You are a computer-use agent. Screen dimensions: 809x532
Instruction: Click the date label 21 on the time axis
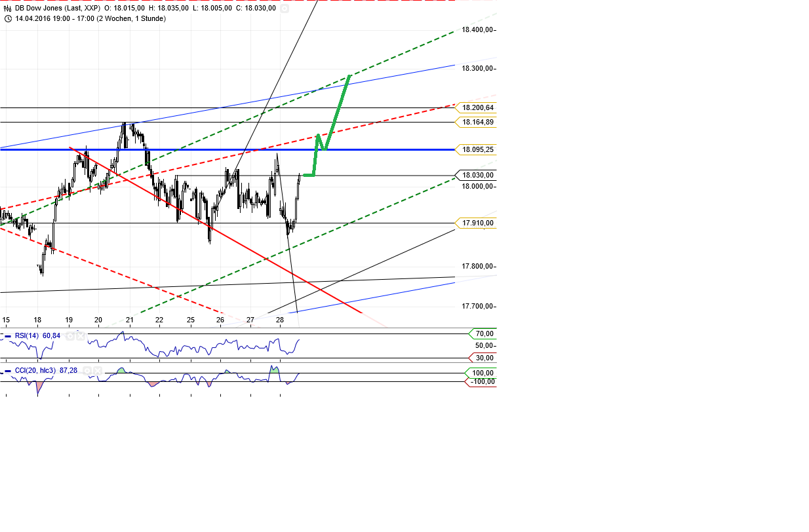(x=130, y=320)
